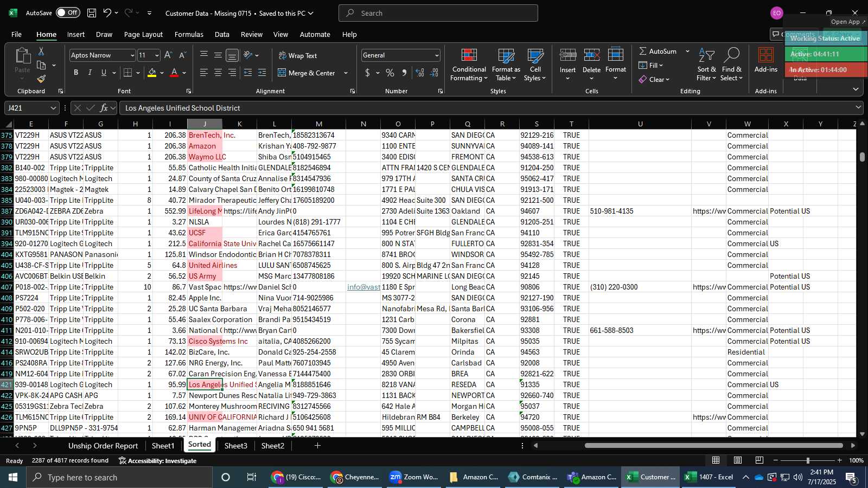The width and height of the screenshot is (868, 488).
Task: Click the Copy icon in Clipboard group
Action: coord(41,65)
